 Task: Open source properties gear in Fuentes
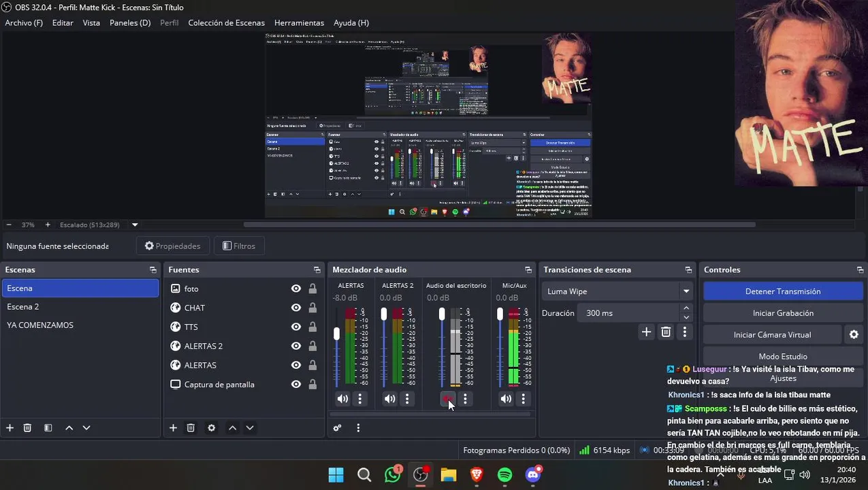click(212, 428)
